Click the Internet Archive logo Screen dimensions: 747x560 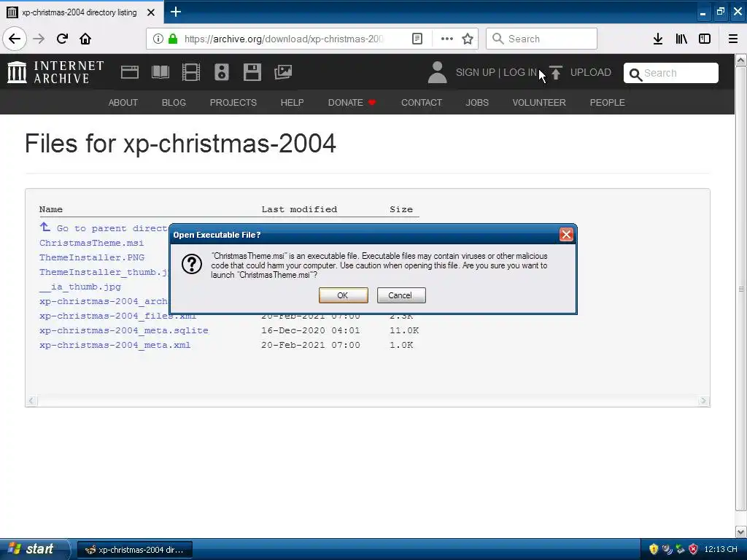(x=55, y=72)
